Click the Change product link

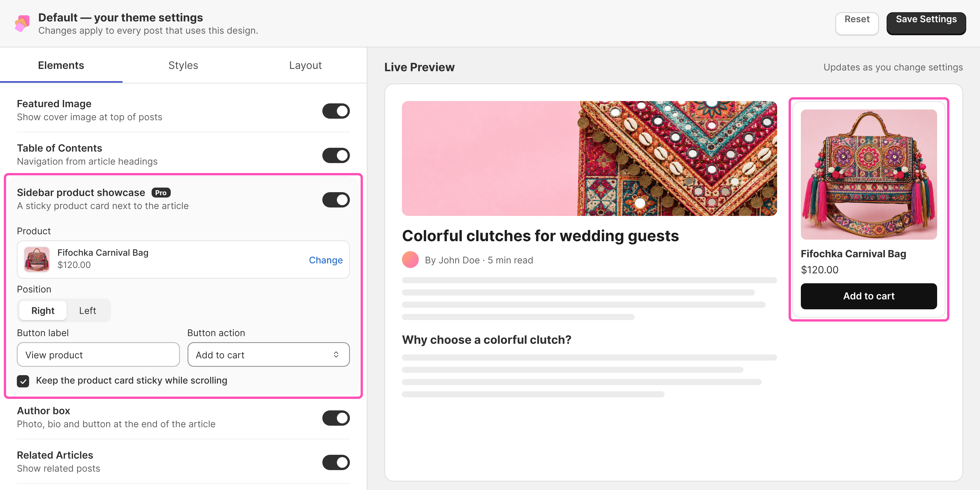tap(326, 260)
